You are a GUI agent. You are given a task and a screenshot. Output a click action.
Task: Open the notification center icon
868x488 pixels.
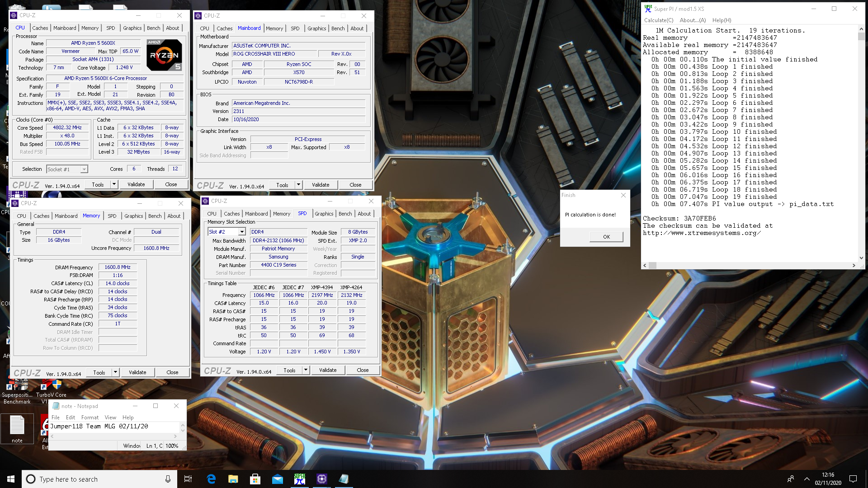point(853,479)
